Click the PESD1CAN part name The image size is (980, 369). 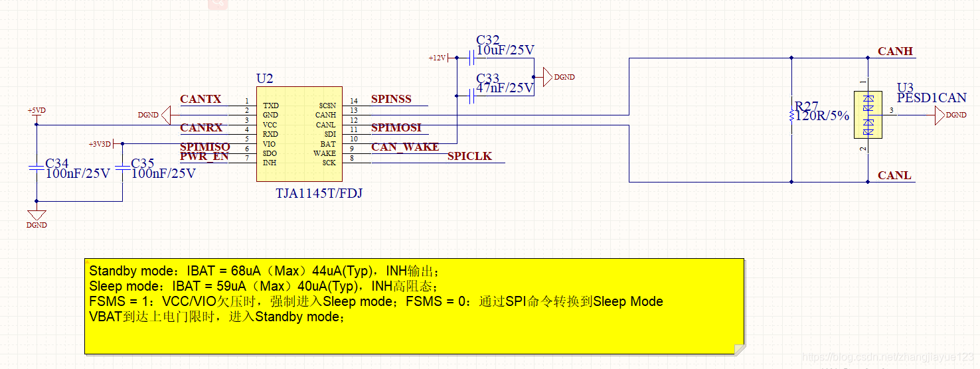[x=932, y=98]
